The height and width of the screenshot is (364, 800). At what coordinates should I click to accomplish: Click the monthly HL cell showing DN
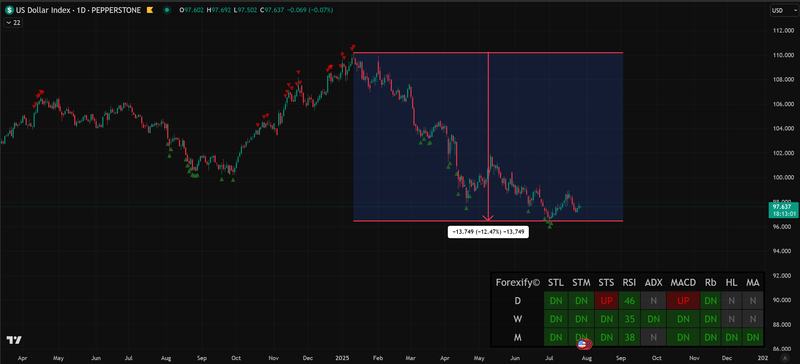coord(731,337)
